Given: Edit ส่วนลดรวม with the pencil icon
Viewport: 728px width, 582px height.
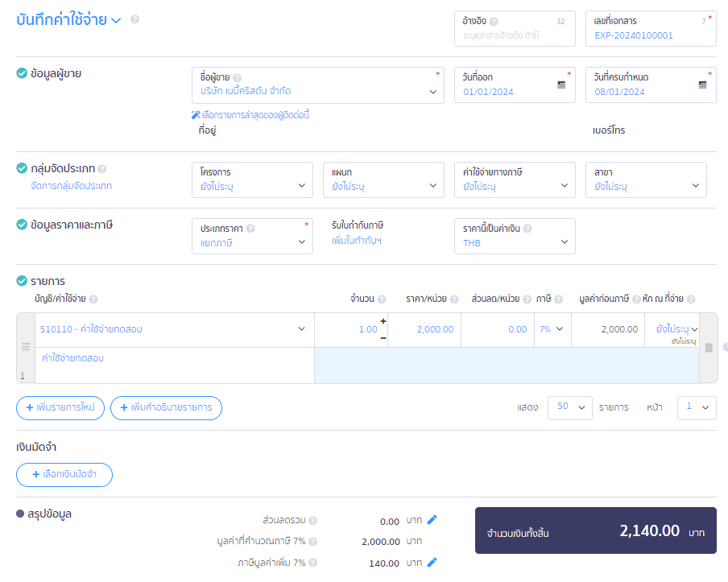Looking at the screenshot, I should tap(432, 520).
